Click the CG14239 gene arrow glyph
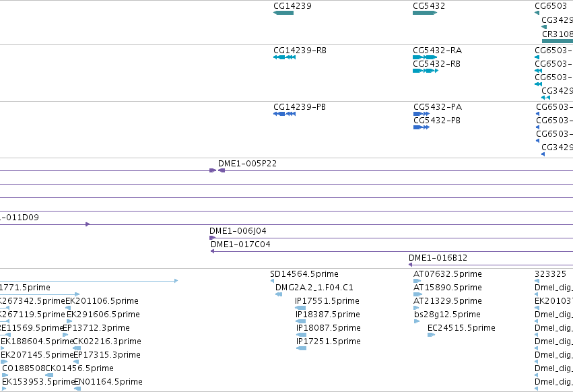The image size is (573, 392). click(283, 13)
